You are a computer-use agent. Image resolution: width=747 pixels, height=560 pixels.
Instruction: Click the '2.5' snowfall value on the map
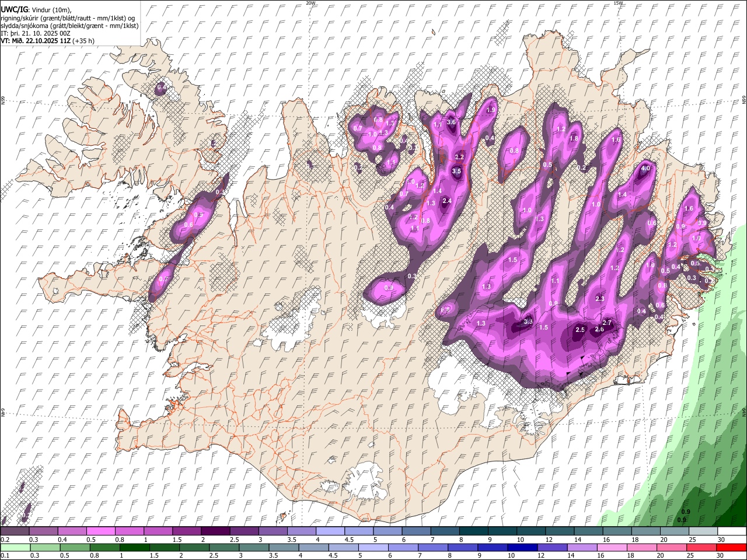[580, 330]
